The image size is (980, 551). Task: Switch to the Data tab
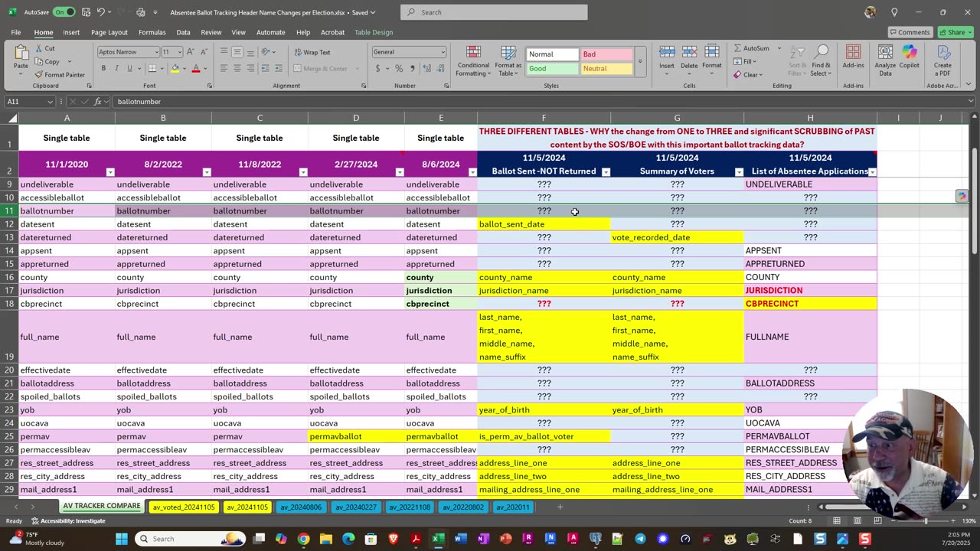point(183,32)
